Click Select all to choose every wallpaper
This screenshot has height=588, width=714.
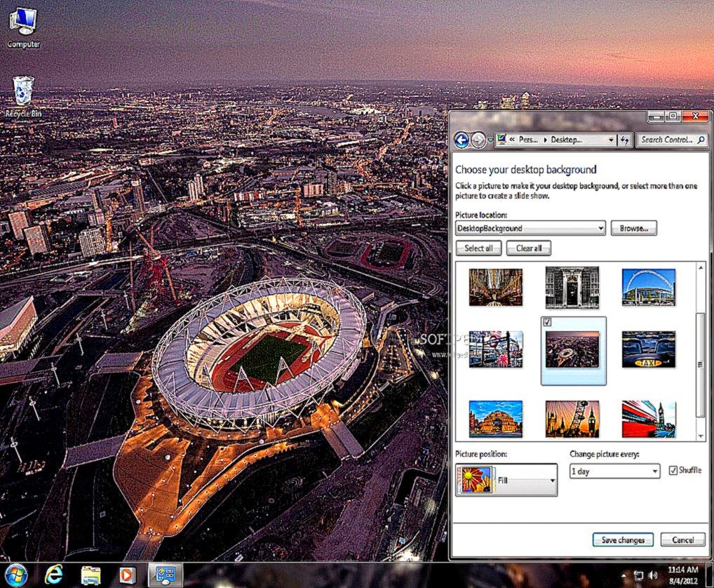point(478,248)
